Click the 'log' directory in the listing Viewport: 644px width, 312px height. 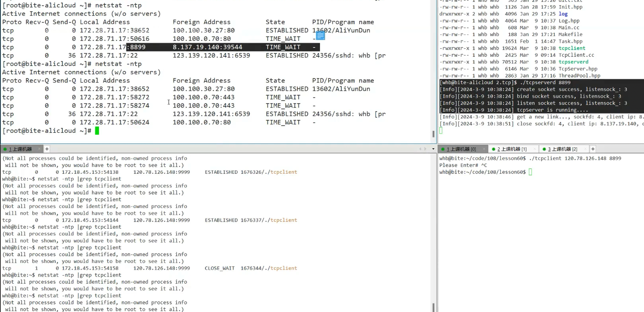pos(563,14)
